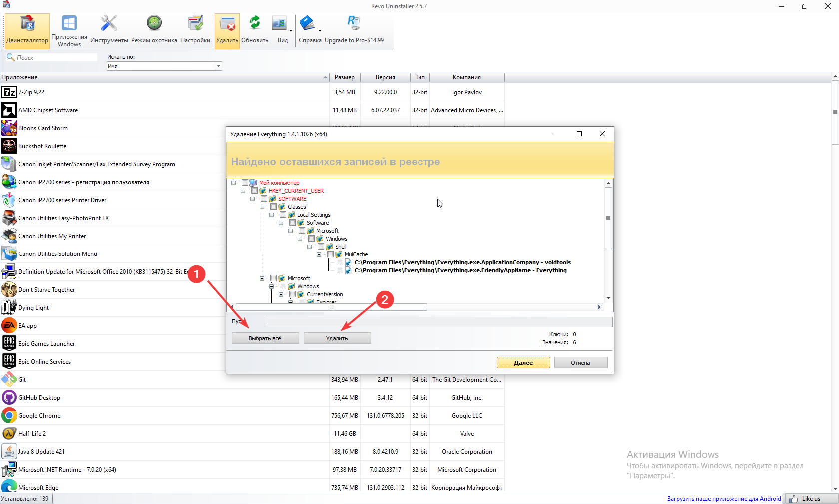839x504 pixels.
Task: Maximize the Удаление Everything dialog
Action: [579, 134]
